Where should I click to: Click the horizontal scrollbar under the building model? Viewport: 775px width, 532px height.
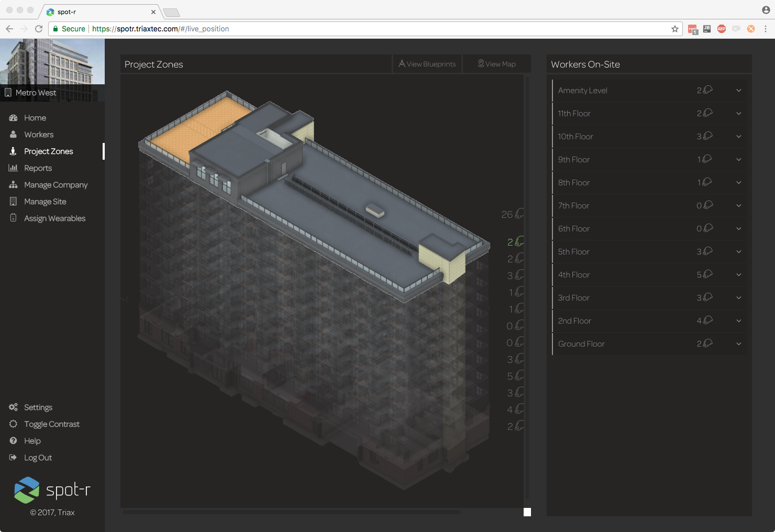pos(291,512)
